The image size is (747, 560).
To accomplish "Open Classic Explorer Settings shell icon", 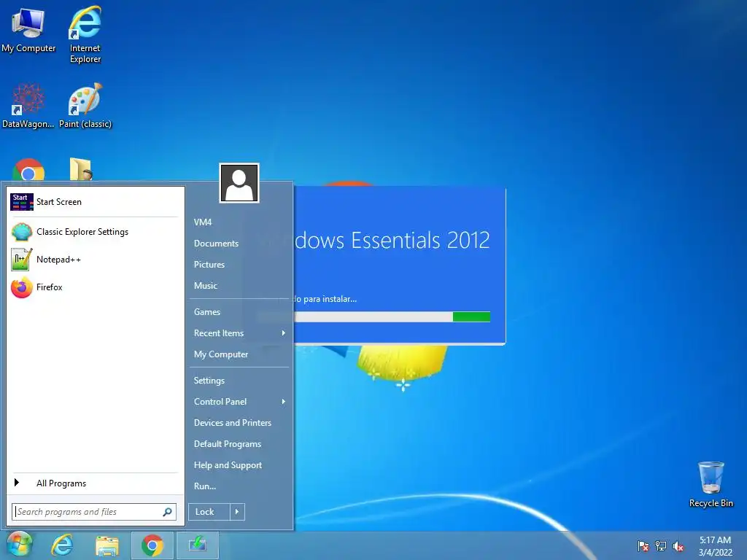I will (x=21, y=232).
